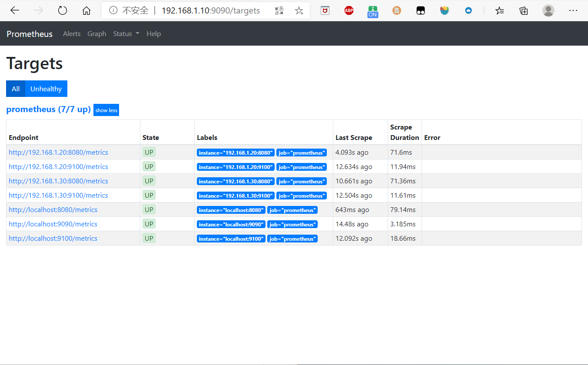Click the translate page icon in the address bar

coord(279,10)
